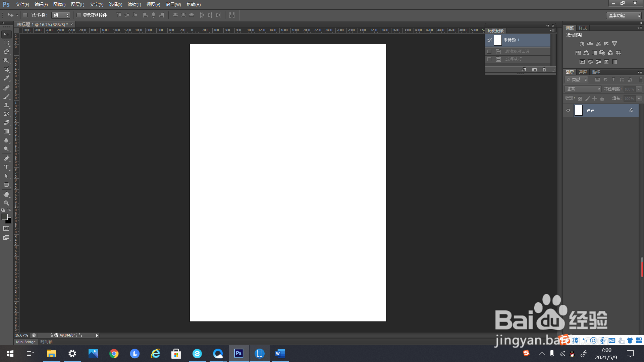This screenshot has width=644, height=362.
Task: Enable the 自动选择 checkbox
Action: 25,15
